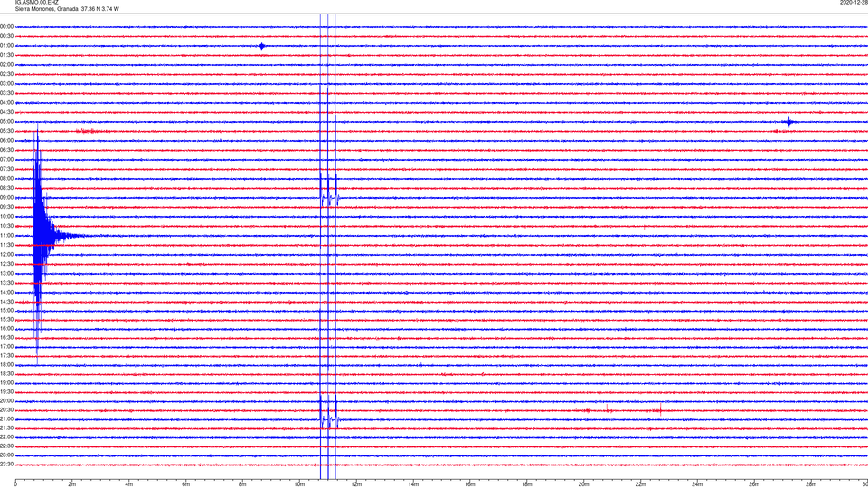
Task: Click the 24m tick label on x-axis
Action: [x=697, y=484]
